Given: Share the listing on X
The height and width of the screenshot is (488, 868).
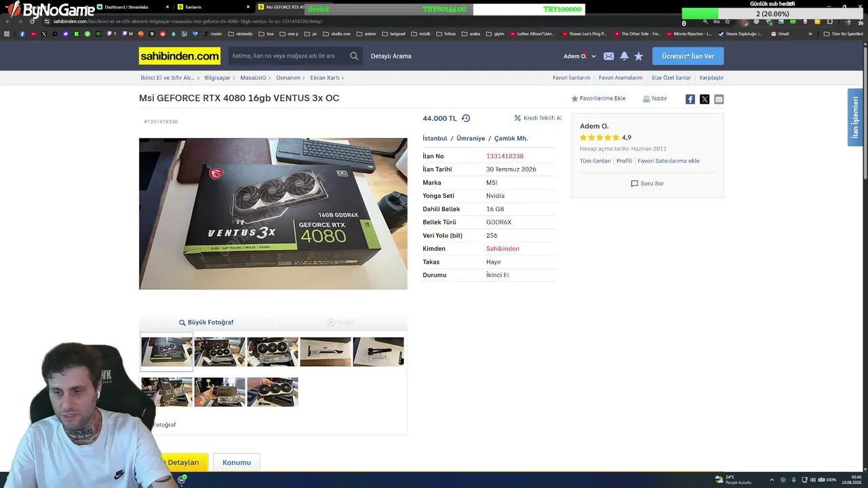Looking at the screenshot, I should tap(705, 99).
